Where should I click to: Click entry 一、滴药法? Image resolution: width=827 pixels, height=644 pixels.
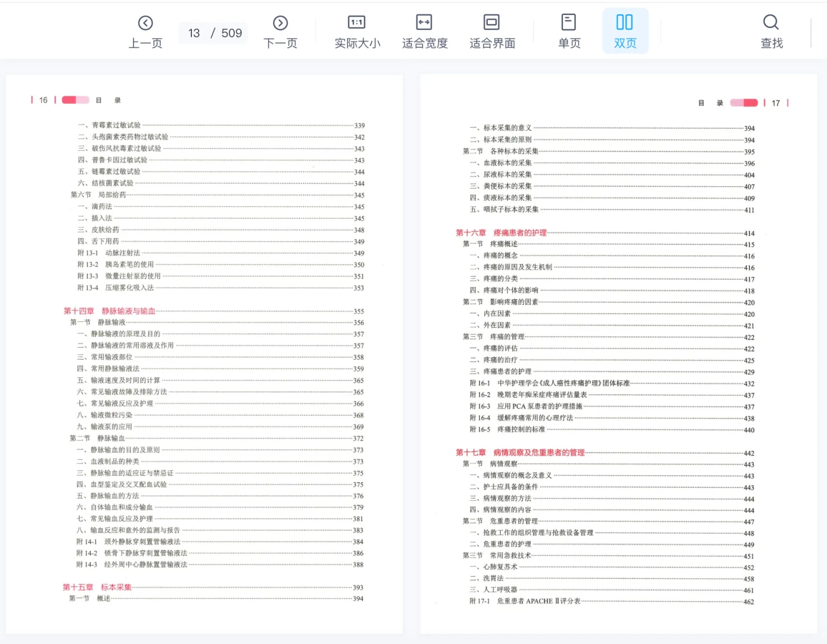coord(95,206)
